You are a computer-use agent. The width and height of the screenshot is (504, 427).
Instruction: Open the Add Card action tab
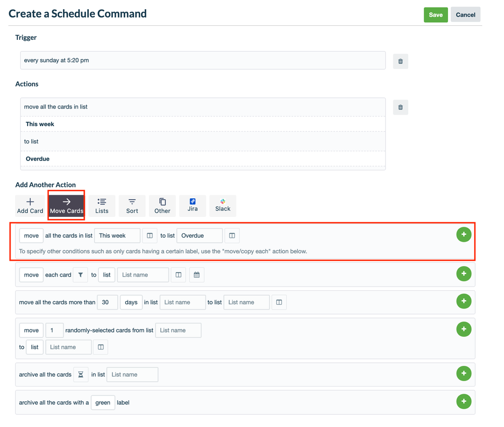tap(30, 206)
